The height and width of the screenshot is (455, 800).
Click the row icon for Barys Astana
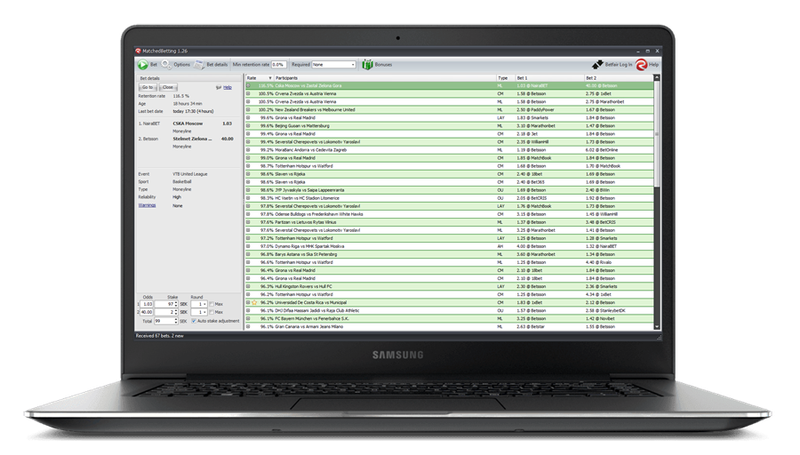click(248, 255)
